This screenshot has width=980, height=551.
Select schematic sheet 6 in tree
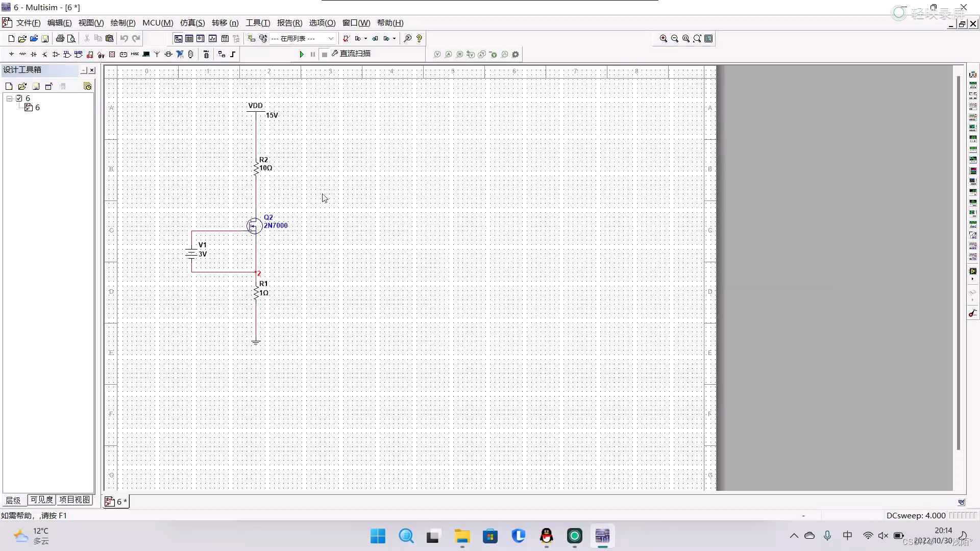click(x=32, y=107)
